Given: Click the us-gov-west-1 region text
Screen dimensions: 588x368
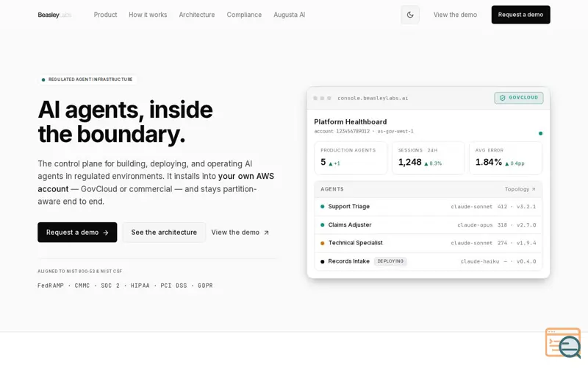Looking at the screenshot, I should (x=395, y=132).
